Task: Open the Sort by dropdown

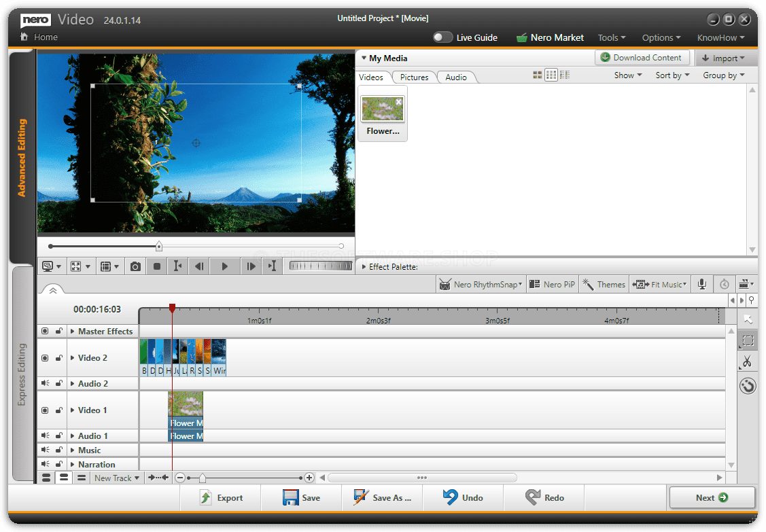Action: pyautogui.click(x=673, y=75)
